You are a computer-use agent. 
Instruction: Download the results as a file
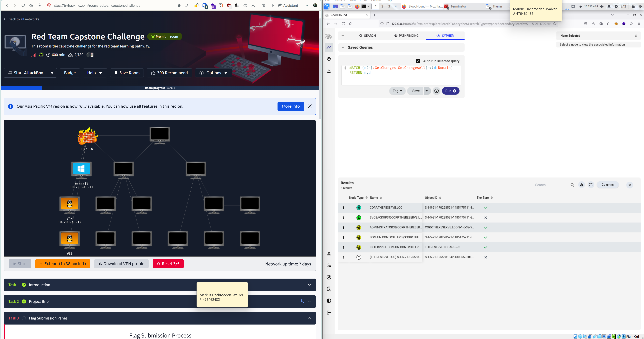point(581,185)
